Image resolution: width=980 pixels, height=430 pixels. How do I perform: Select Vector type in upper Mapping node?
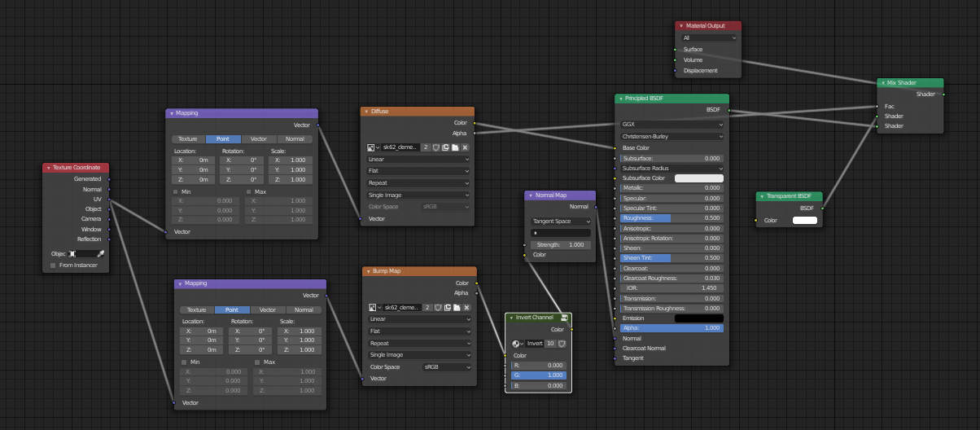coord(259,139)
